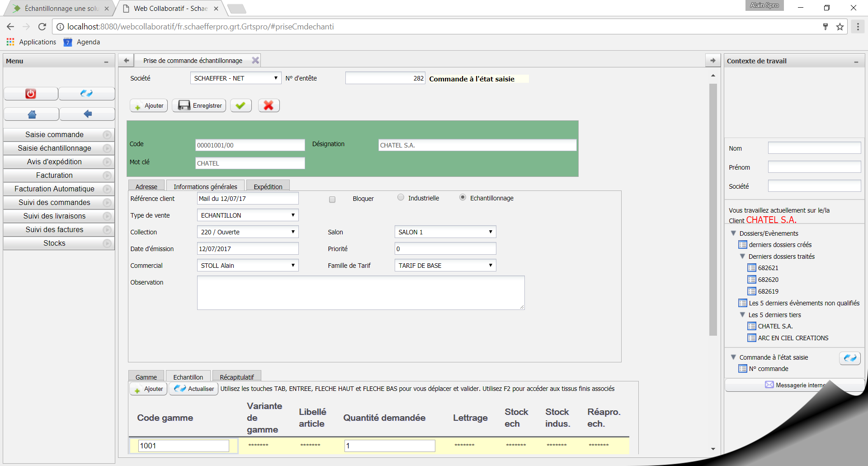The height and width of the screenshot is (466, 868).
Task: Click the refresh icon next to Commande à l'état saisie
Action: tap(850, 358)
